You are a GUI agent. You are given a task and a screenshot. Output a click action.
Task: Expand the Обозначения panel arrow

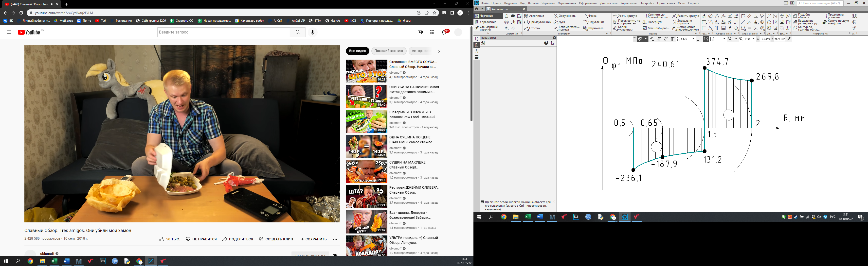point(735,34)
